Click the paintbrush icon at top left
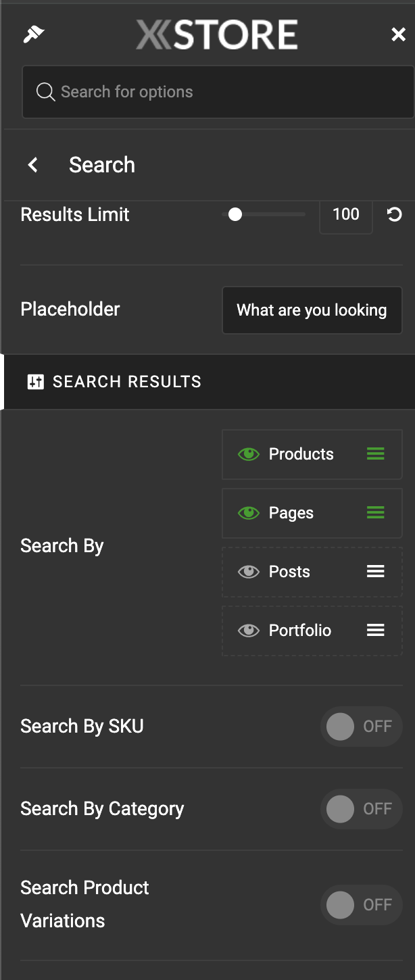415x980 pixels. 33,34
